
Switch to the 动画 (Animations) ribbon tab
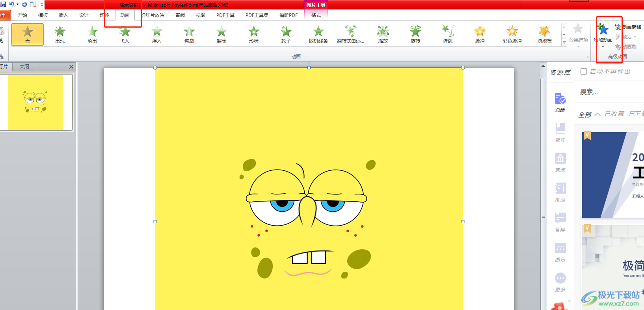click(125, 15)
